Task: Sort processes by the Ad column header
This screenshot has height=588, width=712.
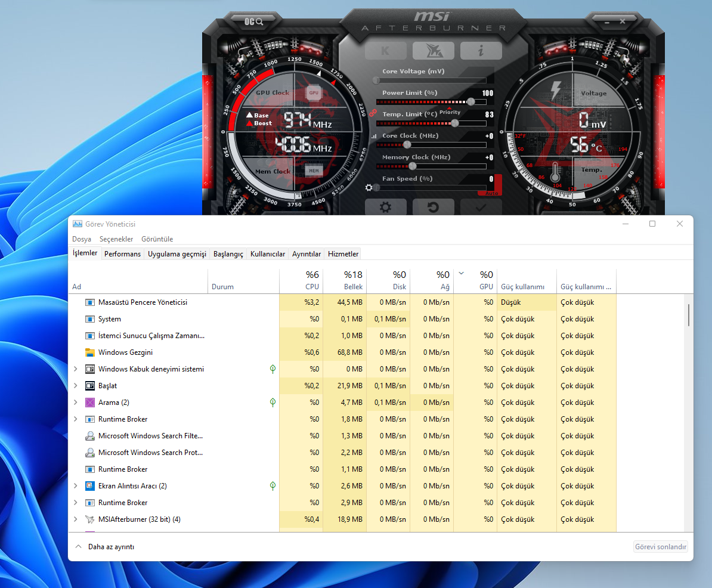Action: [138, 281]
